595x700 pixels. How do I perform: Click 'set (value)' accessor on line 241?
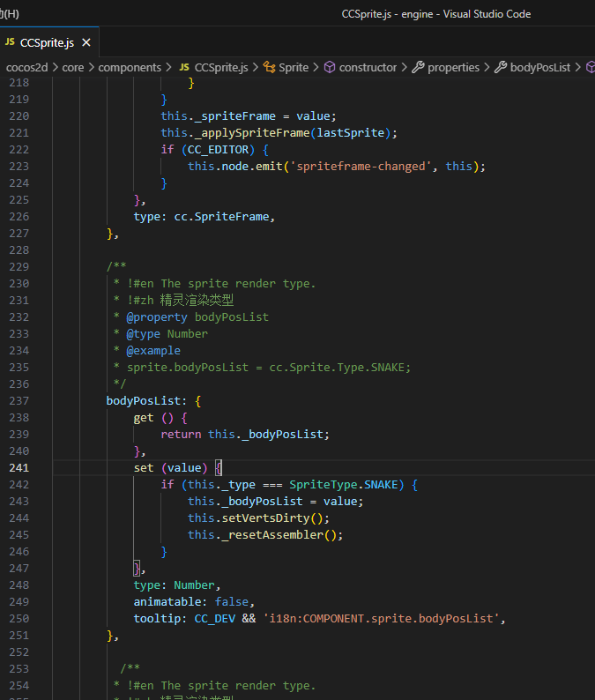pyautogui.click(x=170, y=468)
